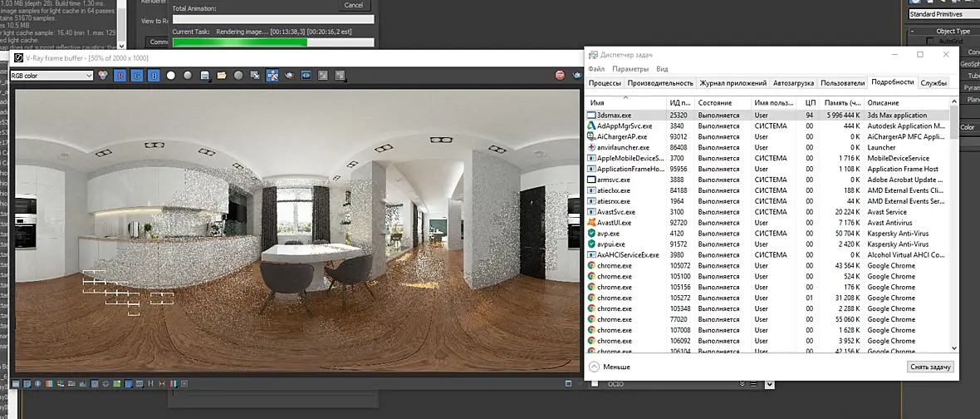Select chrome.exe with PID 105072
Image resolution: width=980 pixels, height=419 pixels.
tap(767, 266)
